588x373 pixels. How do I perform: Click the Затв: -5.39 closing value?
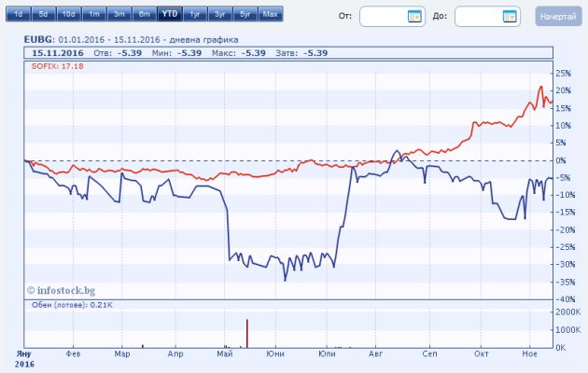click(x=301, y=53)
